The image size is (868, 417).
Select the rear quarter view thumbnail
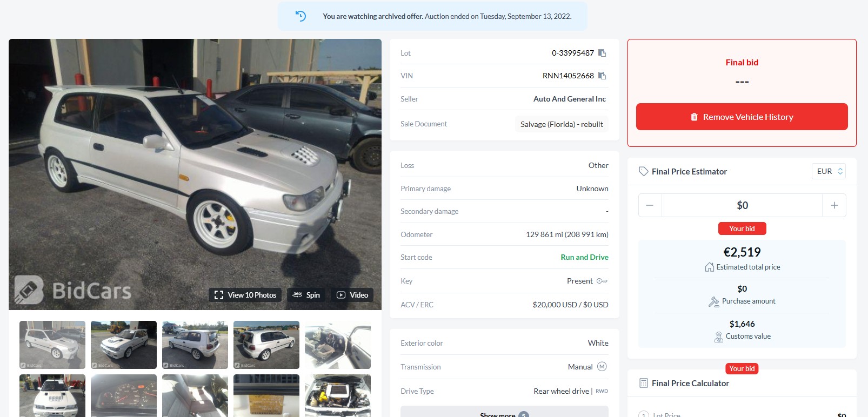[x=266, y=345]
